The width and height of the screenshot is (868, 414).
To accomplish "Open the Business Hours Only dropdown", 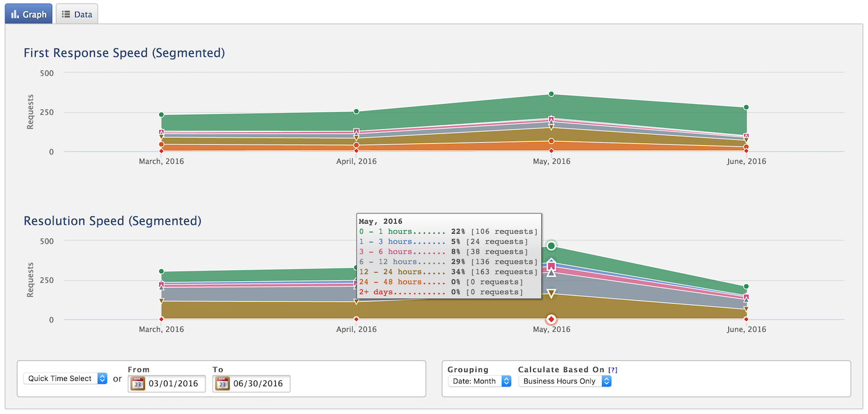I will (x=564, y=381).
